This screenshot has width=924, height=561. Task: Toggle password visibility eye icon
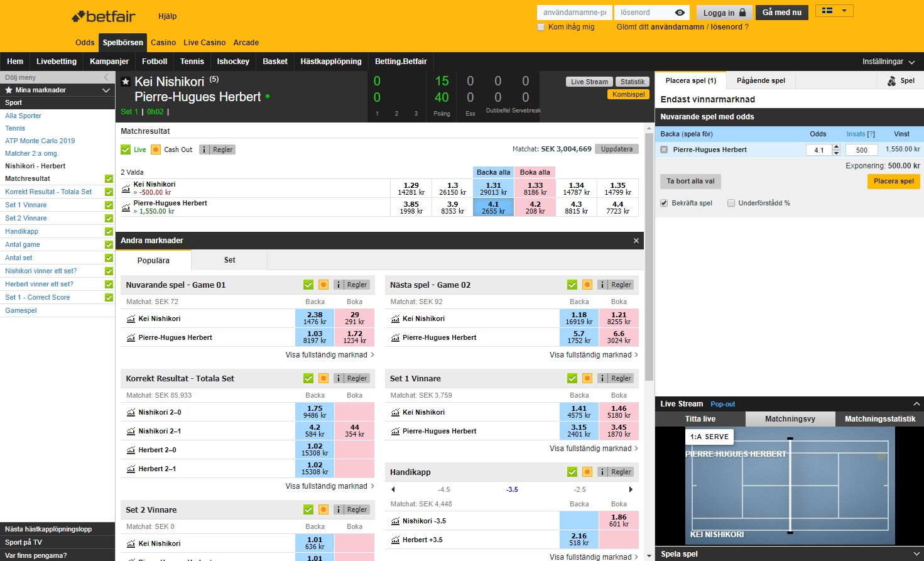point(681,12)
